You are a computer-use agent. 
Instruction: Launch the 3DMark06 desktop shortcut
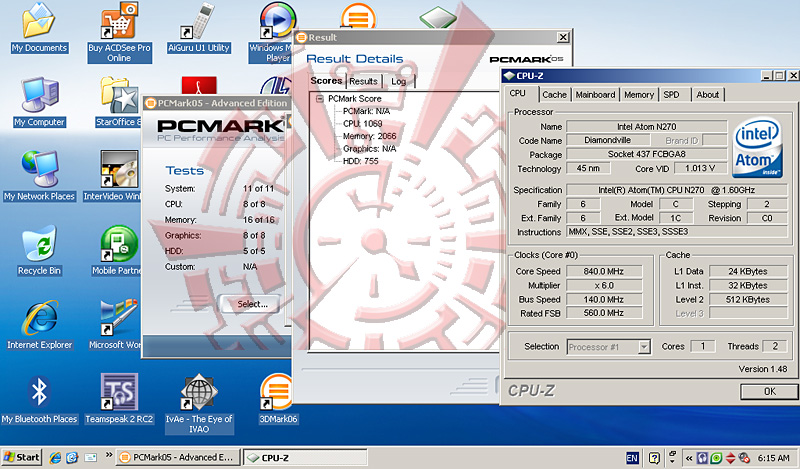[x=278, y=400]
